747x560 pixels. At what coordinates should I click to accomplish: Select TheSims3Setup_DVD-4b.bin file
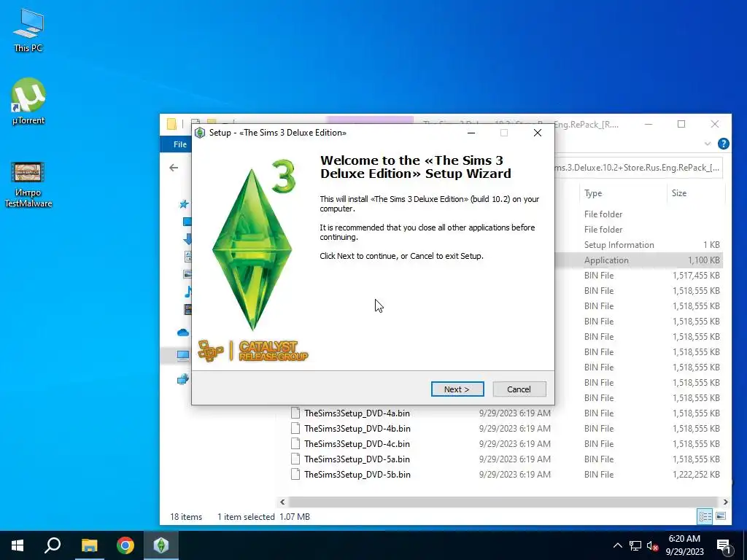pos(357,429)
